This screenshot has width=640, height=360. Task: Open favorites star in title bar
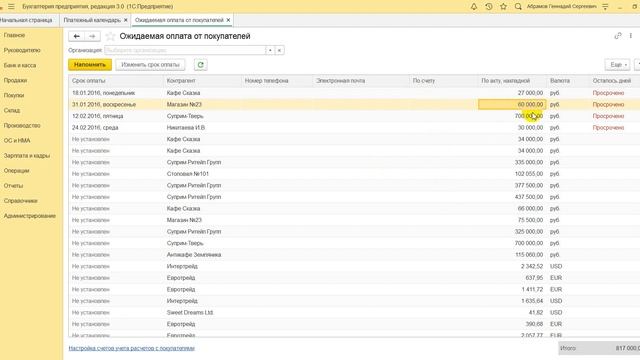[503, 7]
